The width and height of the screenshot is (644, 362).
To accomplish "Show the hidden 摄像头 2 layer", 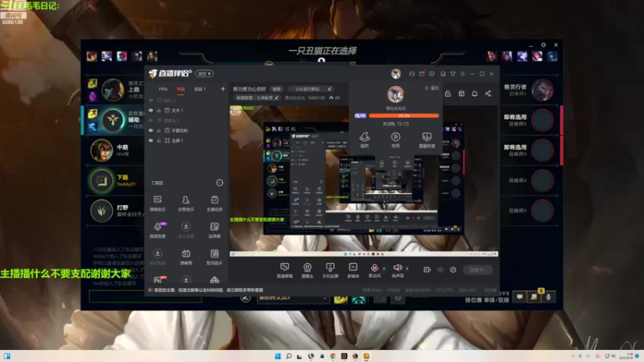I will click(x=151, y=120).
